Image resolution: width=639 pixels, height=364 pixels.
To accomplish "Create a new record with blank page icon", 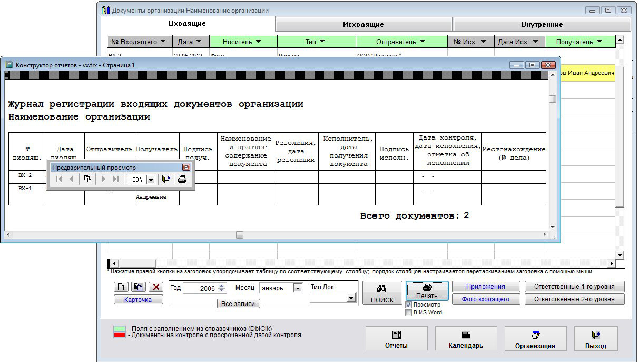I will point(121,287).
